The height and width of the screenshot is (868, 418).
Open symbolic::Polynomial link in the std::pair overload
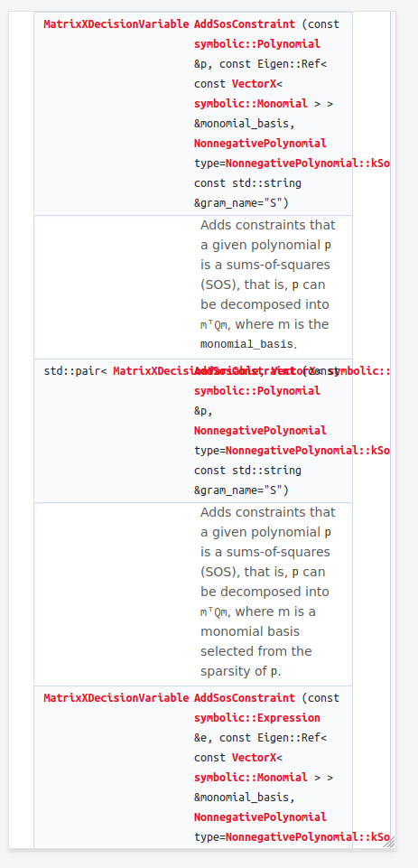(x=257, y=391)
